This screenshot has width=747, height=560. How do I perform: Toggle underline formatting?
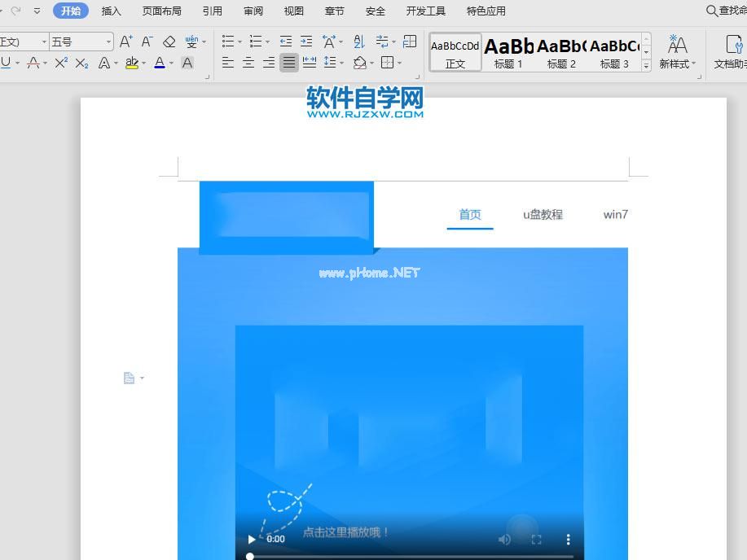pyautogui.click(x=7, y=63)
